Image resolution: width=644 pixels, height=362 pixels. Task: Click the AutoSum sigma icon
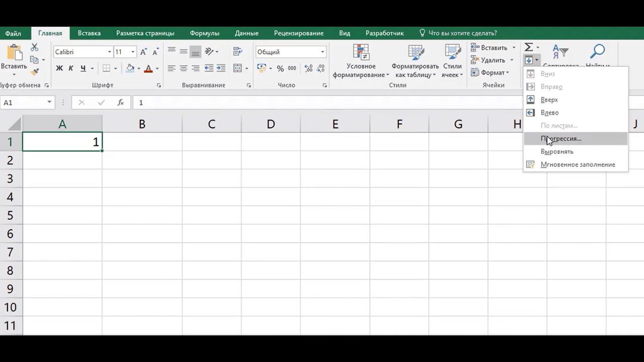coord(528,47)
